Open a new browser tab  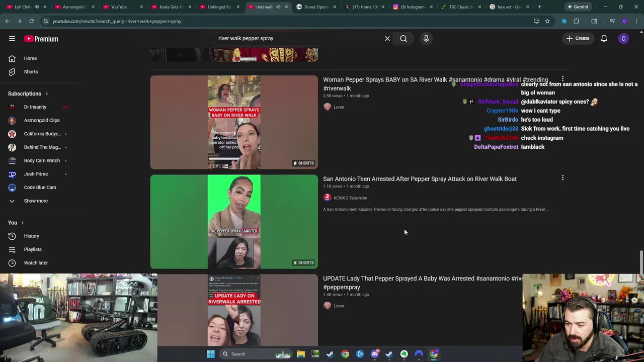(539, 7)
